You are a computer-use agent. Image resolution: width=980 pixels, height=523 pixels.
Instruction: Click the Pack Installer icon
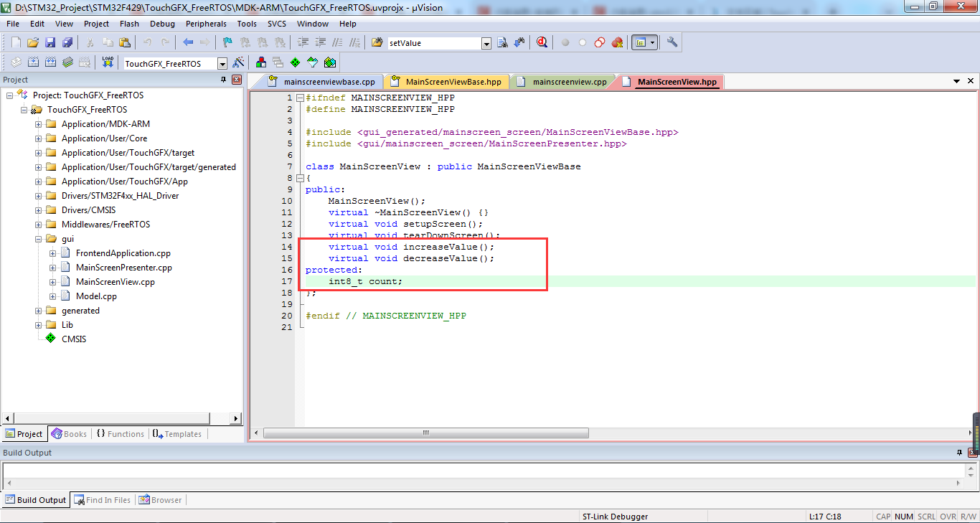tap(330, 63)
